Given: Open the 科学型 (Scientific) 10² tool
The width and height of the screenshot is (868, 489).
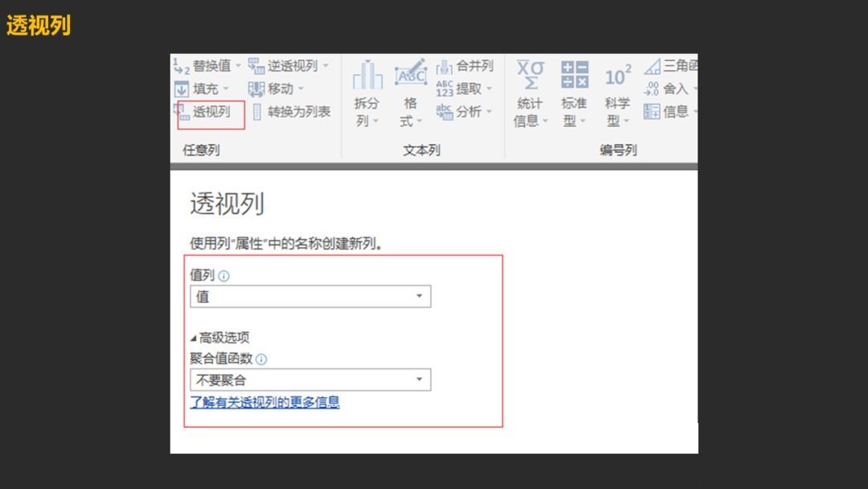Looking at the screenshot, I should (617, 76).
